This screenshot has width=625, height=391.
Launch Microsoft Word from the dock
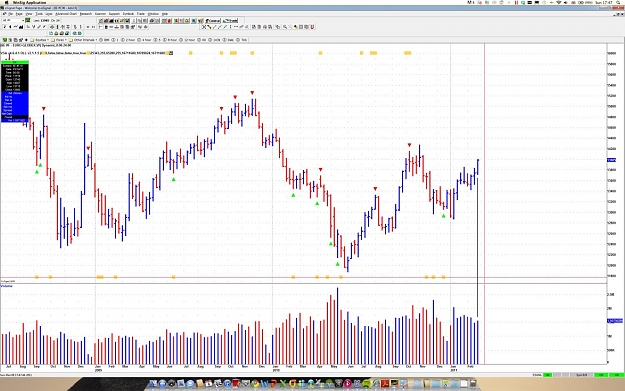(265, 383)
